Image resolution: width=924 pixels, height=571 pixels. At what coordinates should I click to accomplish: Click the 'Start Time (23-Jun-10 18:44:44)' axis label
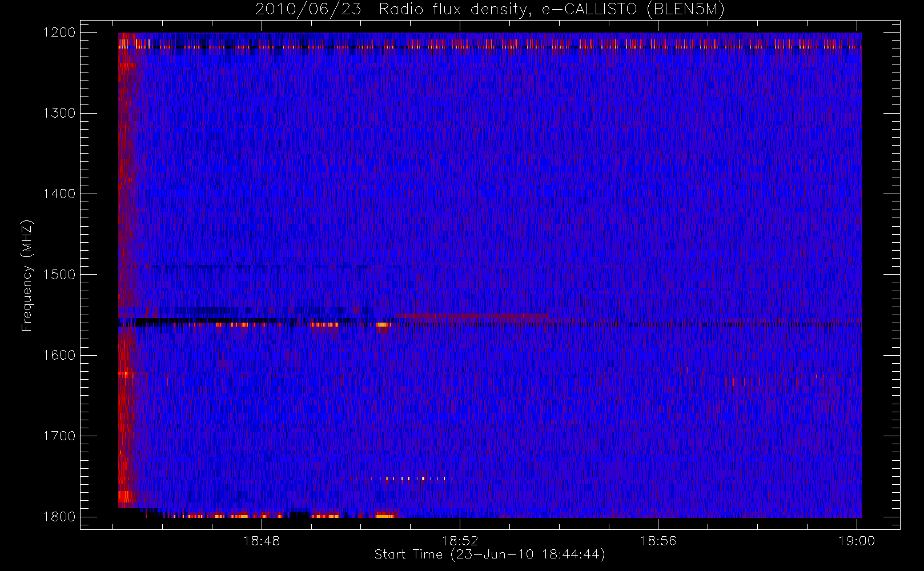coord(489,554)
